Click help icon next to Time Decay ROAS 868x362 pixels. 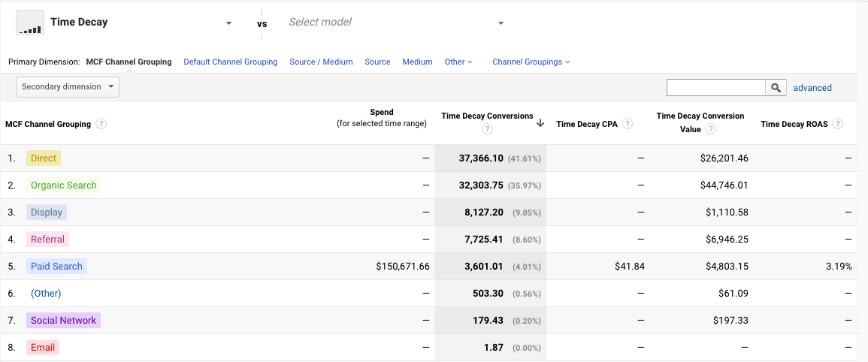tap(837, 124)
